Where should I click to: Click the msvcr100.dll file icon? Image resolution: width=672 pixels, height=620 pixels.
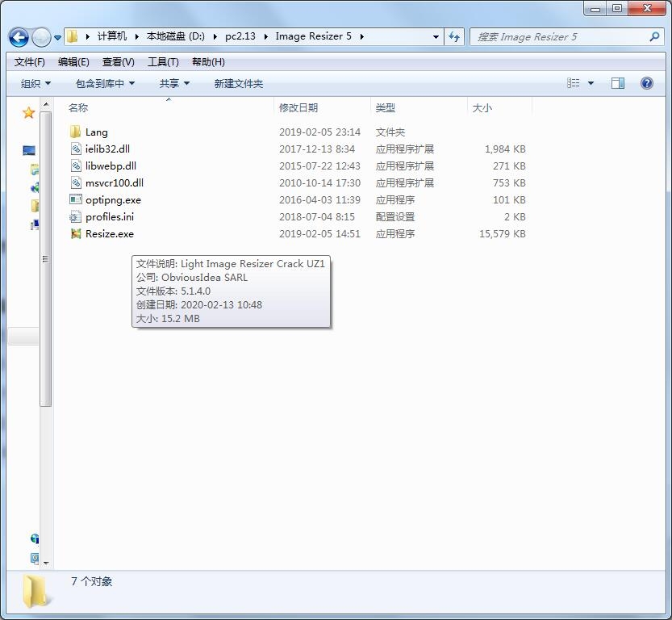pyautogui.click(x=76, y=182)
